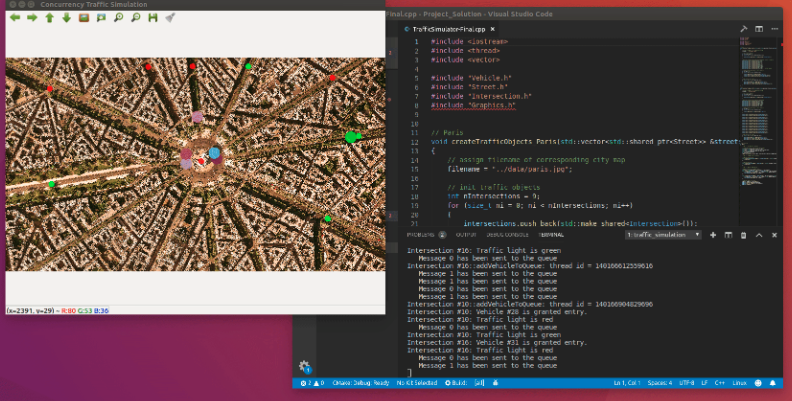
Task: Split the terminal panel
Action: [x=728, y=235]
